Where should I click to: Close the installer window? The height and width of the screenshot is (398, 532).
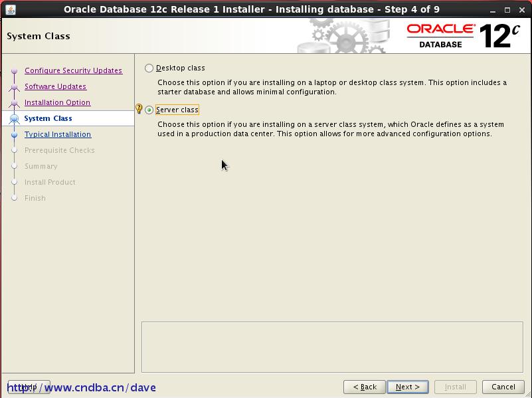522,10
